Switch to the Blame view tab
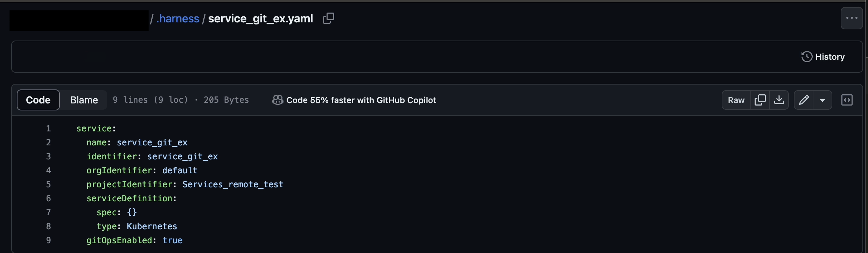868x253 pixels. (x=84, y=100)
